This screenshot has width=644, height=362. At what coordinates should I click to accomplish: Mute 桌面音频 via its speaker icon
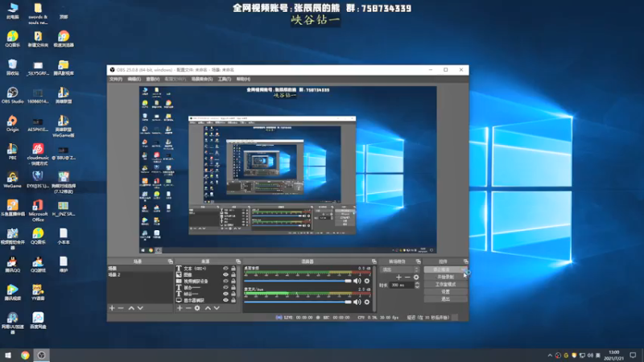point(357,281)
